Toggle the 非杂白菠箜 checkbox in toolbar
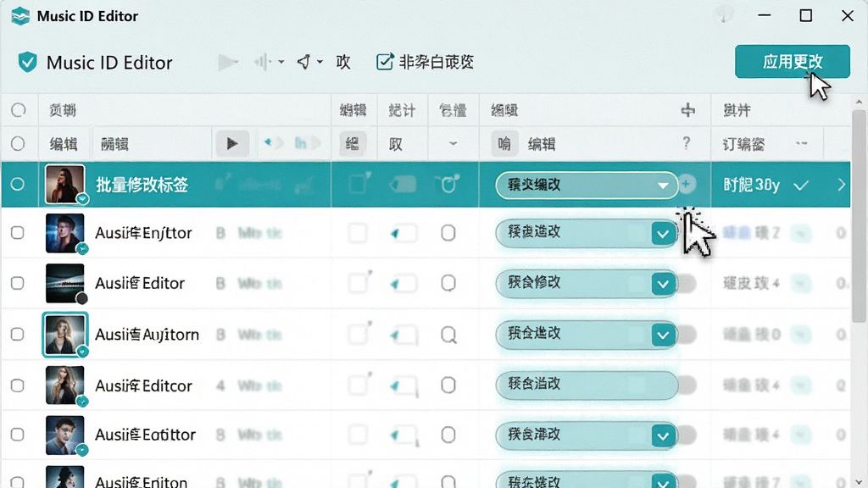The image size is (868, 488). click(x=385, y=62)
